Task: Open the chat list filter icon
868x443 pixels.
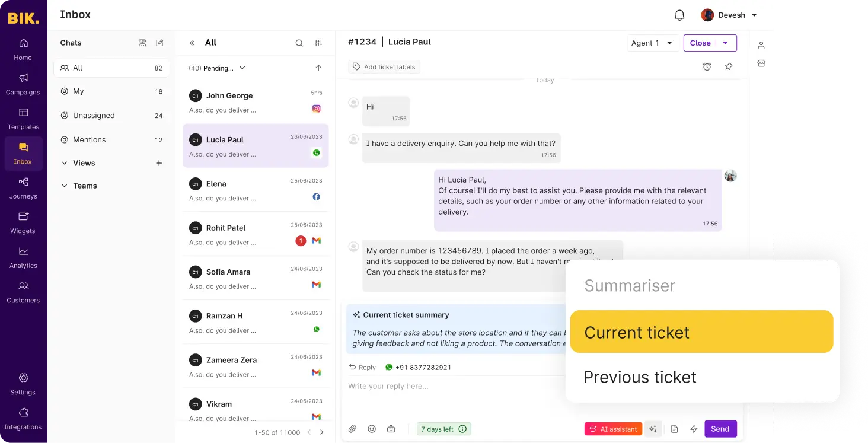Action: click(318, 43)
